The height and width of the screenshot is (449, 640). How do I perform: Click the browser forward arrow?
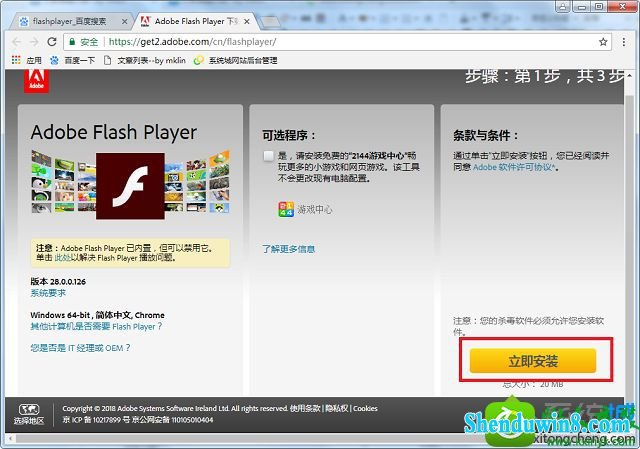[x=34, y=42]
